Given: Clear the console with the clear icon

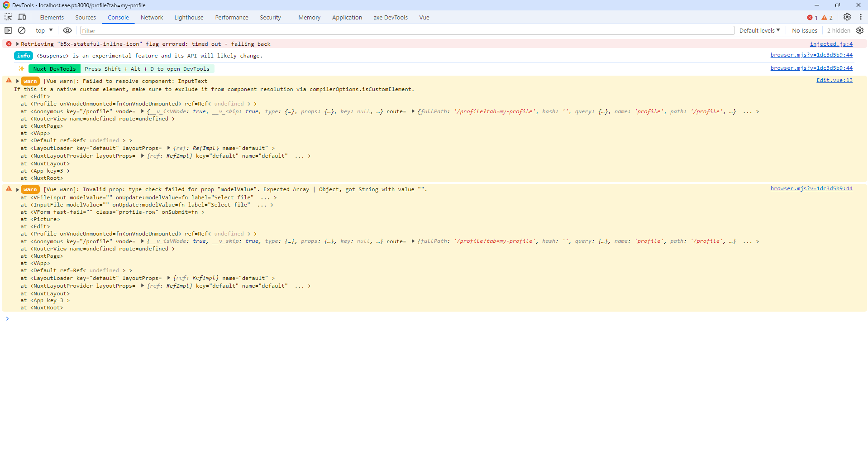Looking at the screenshot, I should pyautogui.click(x=22, y=30).
